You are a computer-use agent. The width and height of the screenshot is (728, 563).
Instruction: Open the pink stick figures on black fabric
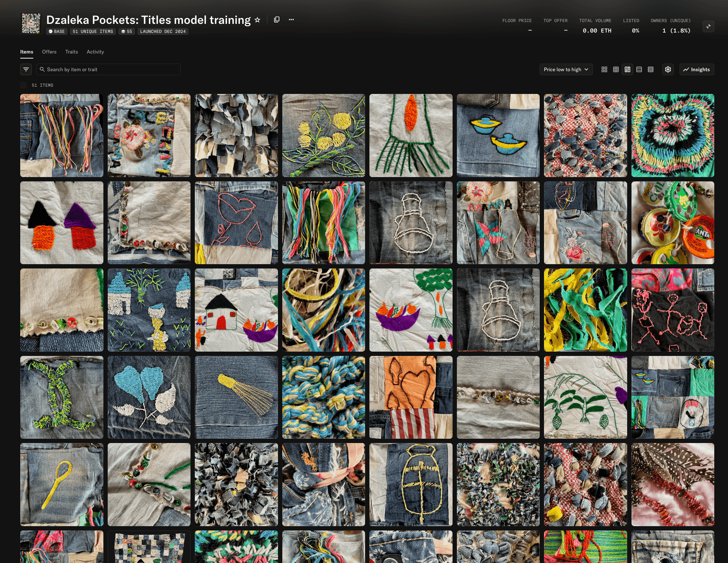(x=673, y=310)
